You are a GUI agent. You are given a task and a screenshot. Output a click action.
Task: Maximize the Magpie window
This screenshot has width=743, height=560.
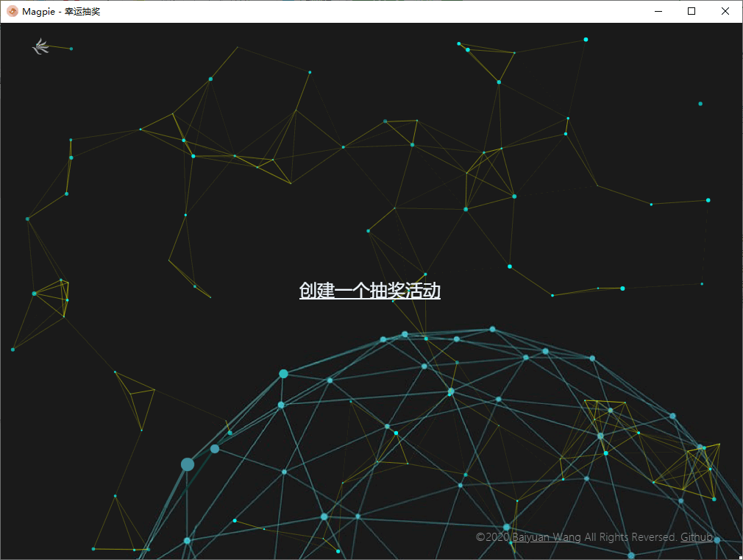[692, 11]
